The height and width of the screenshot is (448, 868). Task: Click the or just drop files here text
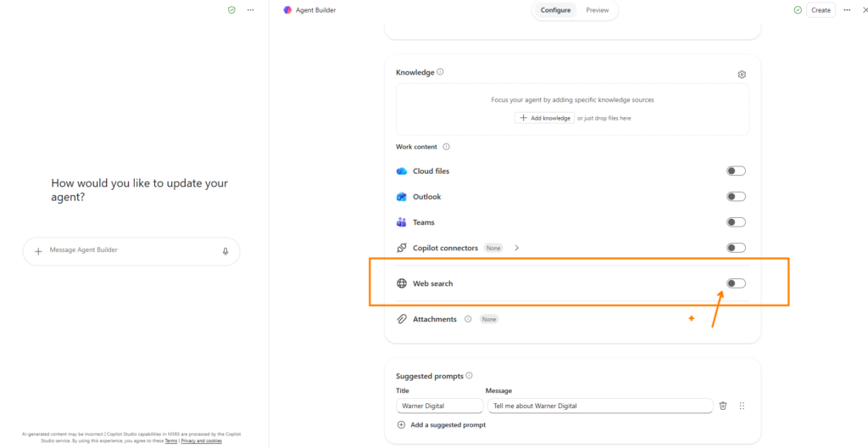[604, 118]
